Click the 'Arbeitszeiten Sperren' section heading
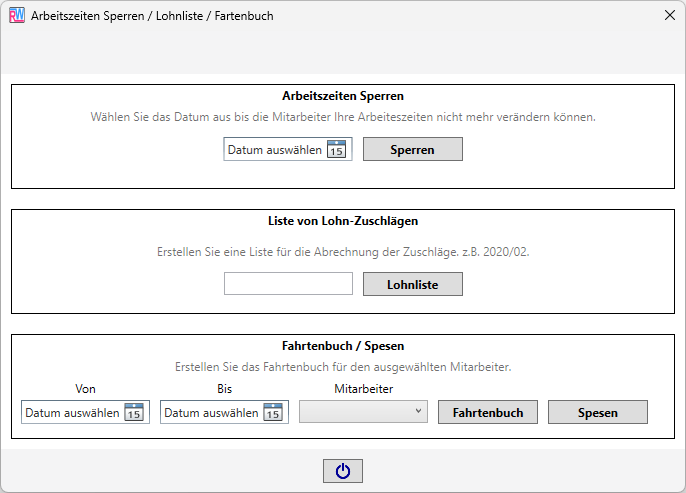 343,97
